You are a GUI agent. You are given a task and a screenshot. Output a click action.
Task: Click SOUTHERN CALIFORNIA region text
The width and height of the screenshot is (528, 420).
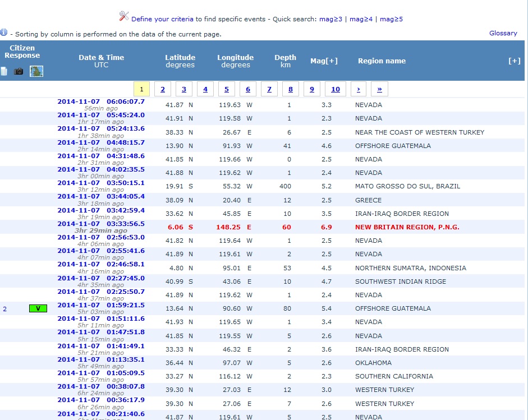tap(394, 377)
